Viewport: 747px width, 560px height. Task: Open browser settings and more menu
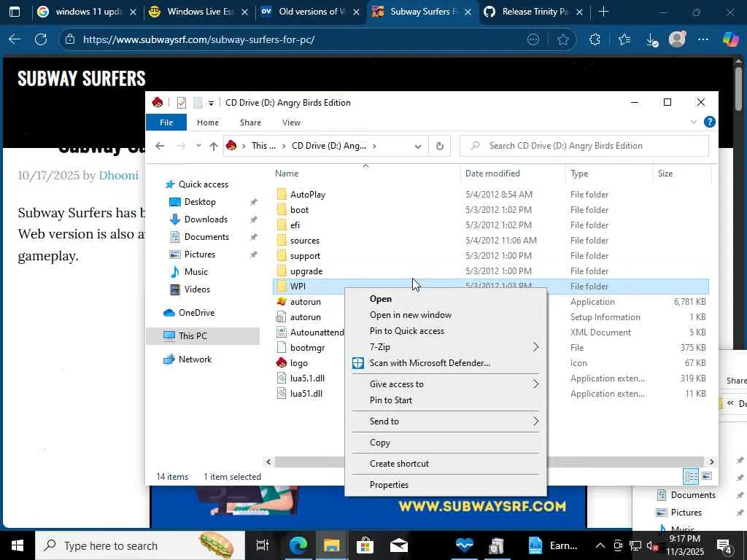703,39
